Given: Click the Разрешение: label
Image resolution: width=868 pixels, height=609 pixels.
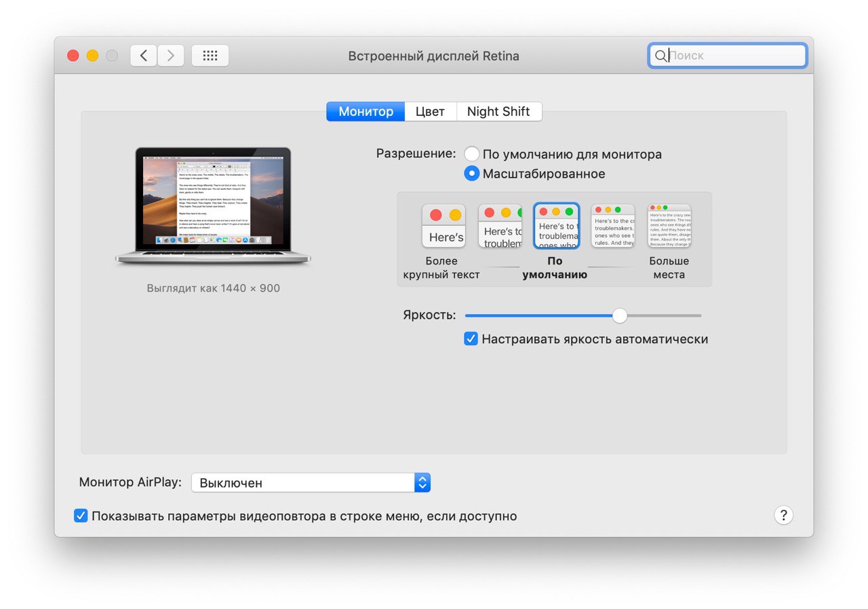Looking at the screenshot, I should point(416,153).
